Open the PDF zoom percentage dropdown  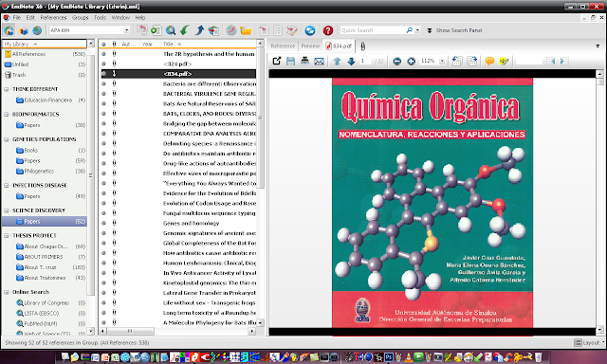(442, 61)
